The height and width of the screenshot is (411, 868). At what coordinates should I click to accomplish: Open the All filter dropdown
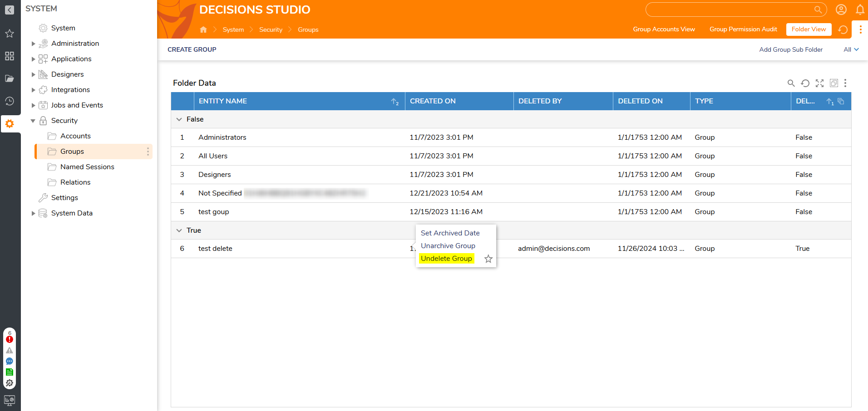[851, 49]
